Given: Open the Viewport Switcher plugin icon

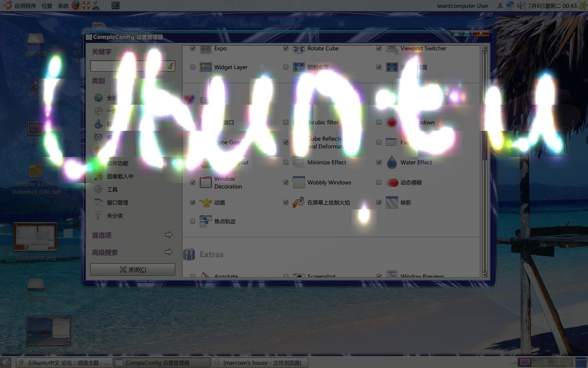Looking at the screenshot, I should [392, 49].
